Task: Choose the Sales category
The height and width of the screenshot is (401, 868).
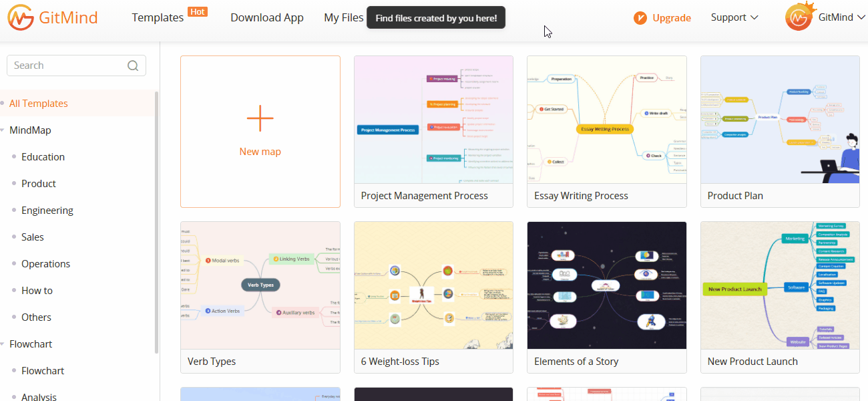Action: click(x=33, y=237)
